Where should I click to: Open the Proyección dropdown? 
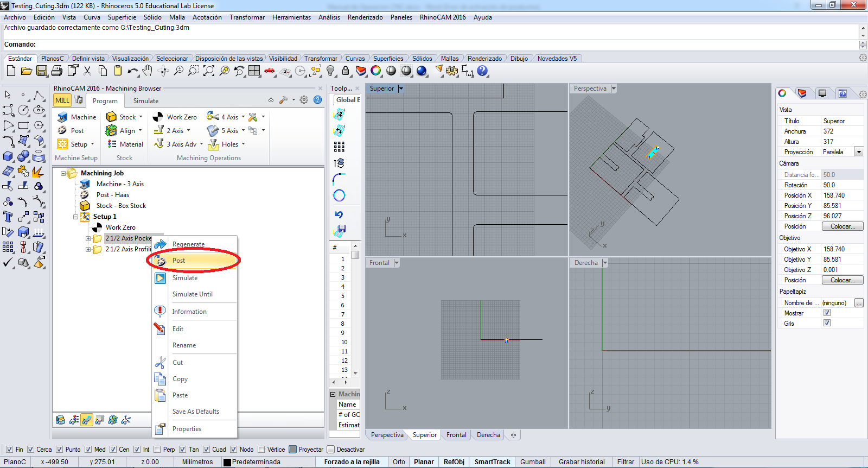(859, 152)
